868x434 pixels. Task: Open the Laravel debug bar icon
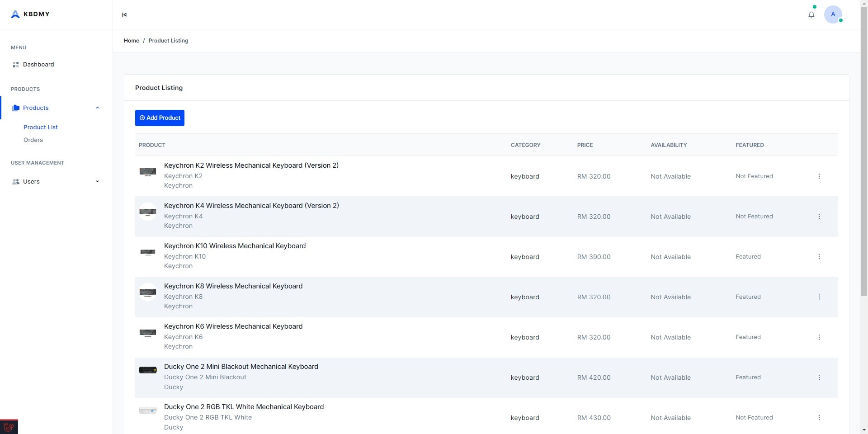(9, 426)
